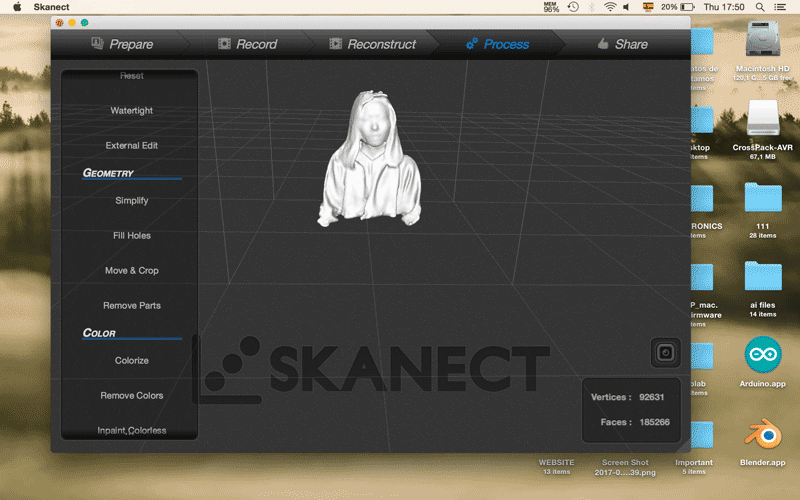This screenshot has width=800, height=500.
Task: Click the Reset button in sidebar
Action: coord(132,76)
